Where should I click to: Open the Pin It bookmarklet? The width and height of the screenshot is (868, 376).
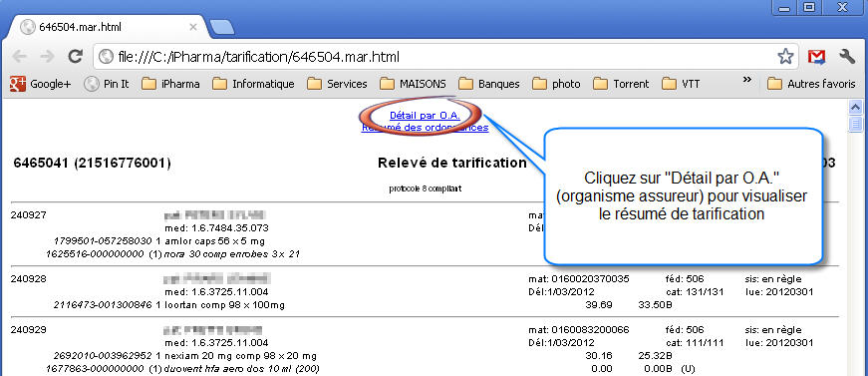(x=107, y=84)
